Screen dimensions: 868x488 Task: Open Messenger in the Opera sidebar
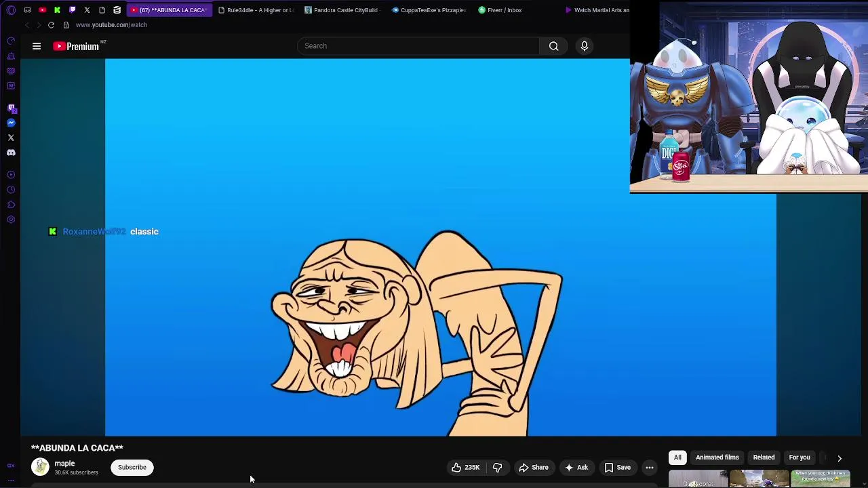11,123
